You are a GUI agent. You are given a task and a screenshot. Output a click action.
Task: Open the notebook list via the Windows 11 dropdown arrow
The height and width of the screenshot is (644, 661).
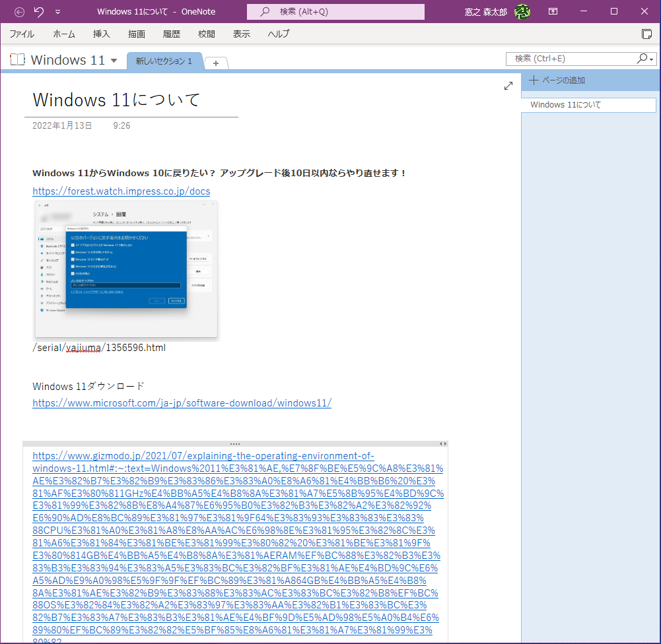[114, 60]
